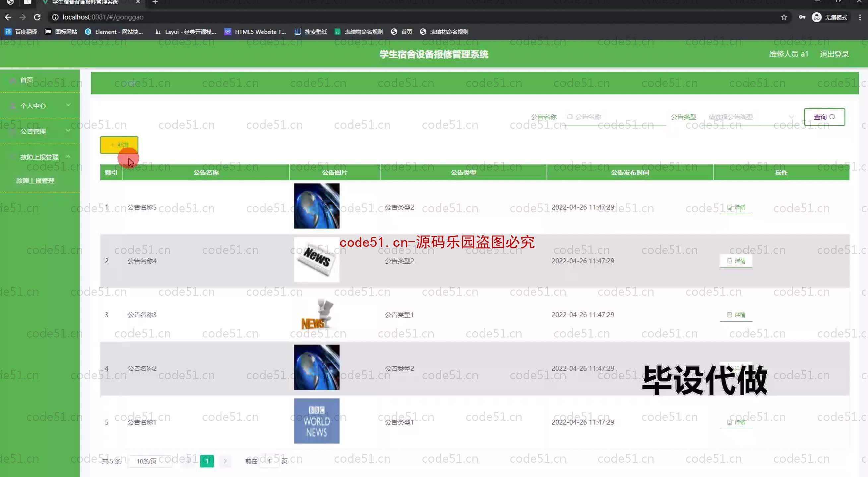
Task: Reload the page with the refresh icon
Action: coord(37,17)
